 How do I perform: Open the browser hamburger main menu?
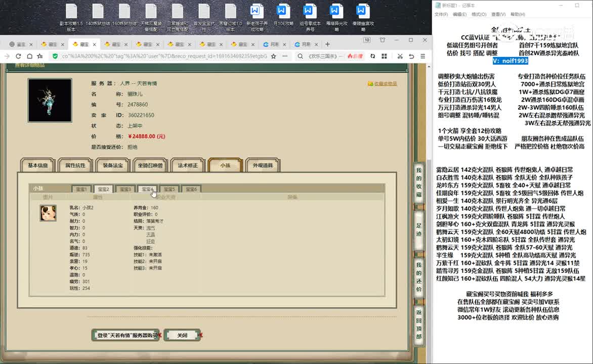(423, 56)
